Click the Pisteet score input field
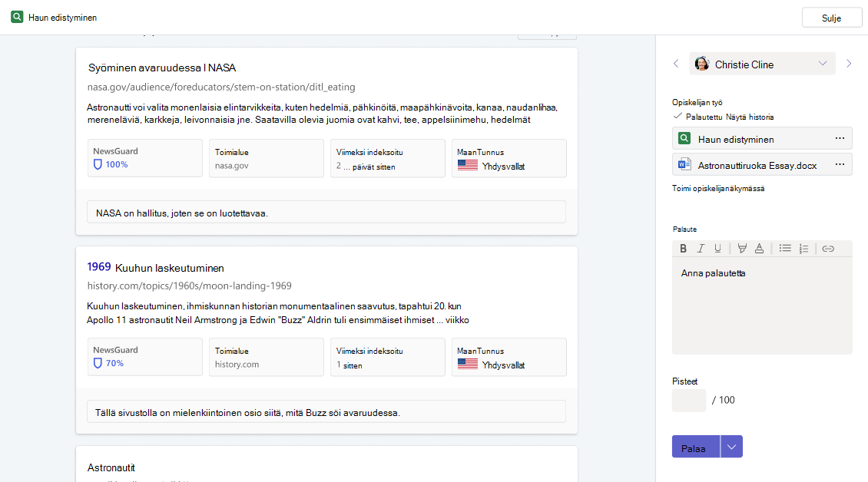This screenshot has width=868, height=482. coord(689,400)
